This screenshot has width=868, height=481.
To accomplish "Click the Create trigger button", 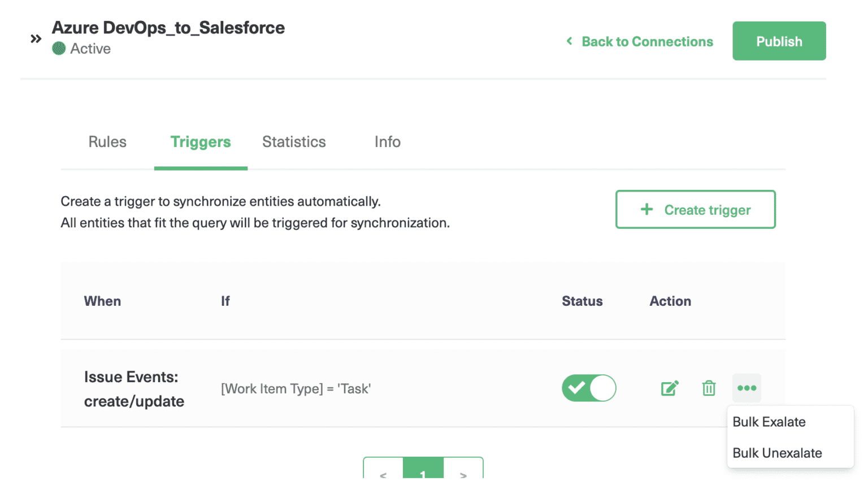I will 695,210.
